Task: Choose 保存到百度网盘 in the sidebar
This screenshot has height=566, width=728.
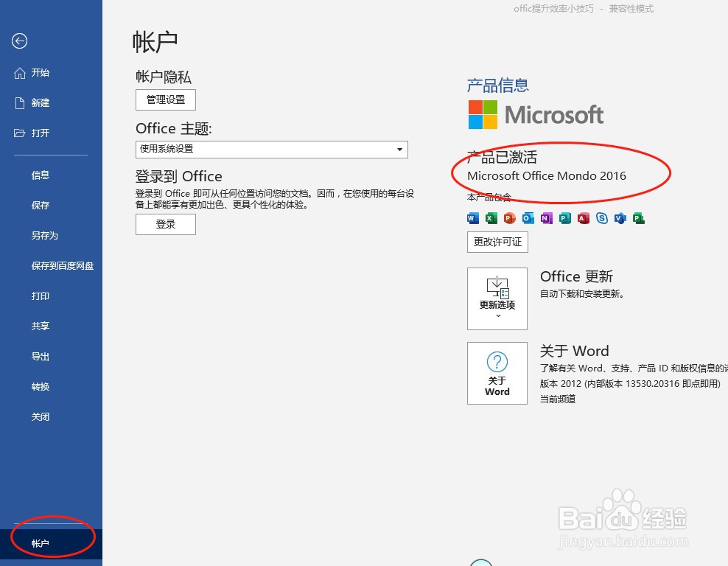Action: (x=62, y=265)
